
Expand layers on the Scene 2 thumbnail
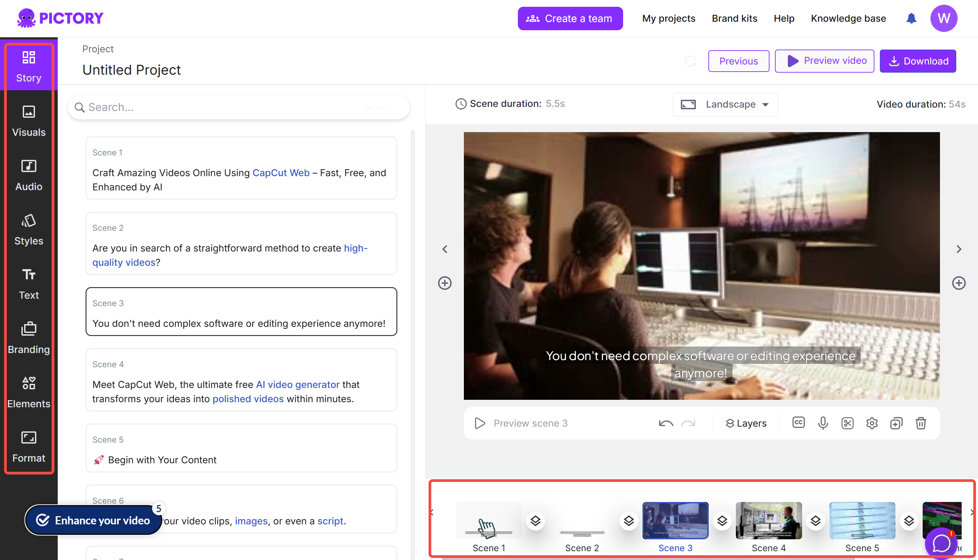coord(629,520)
